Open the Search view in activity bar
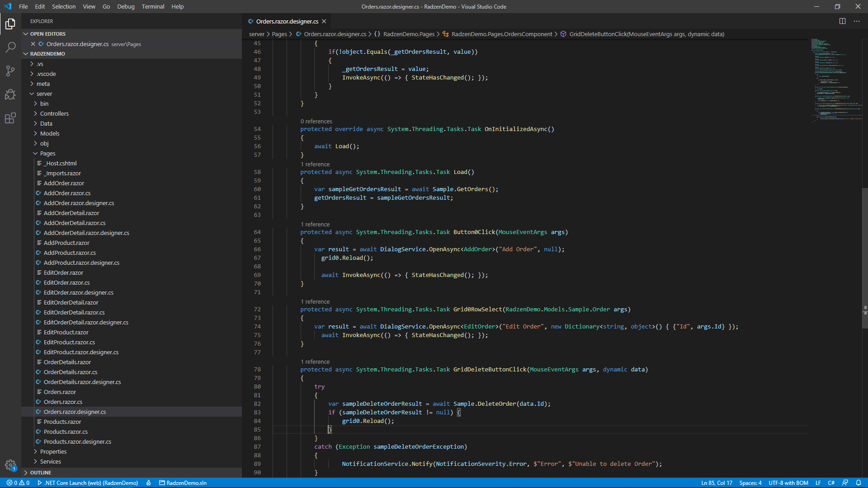The width and height of the screenshot is (868, 488). tap(10, 47)
